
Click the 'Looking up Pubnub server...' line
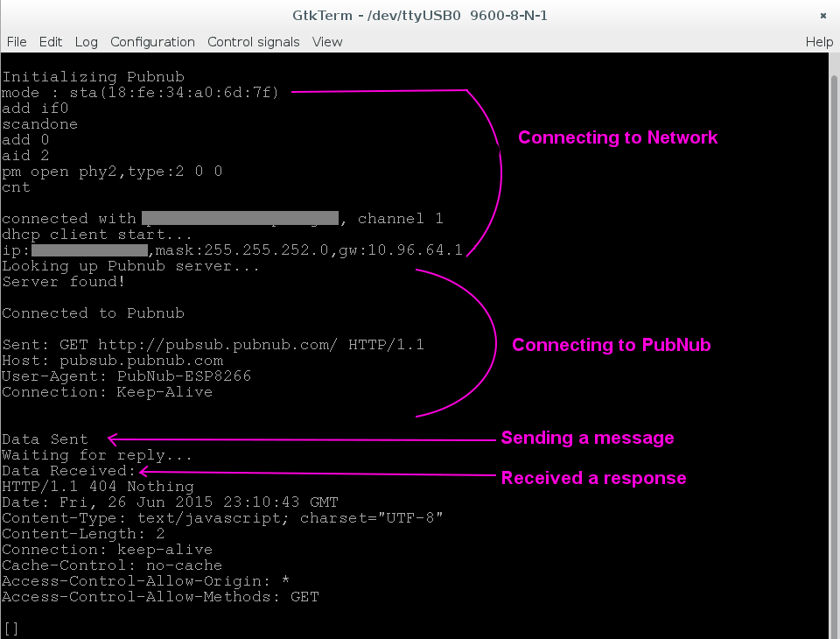(x=130, y=266)
